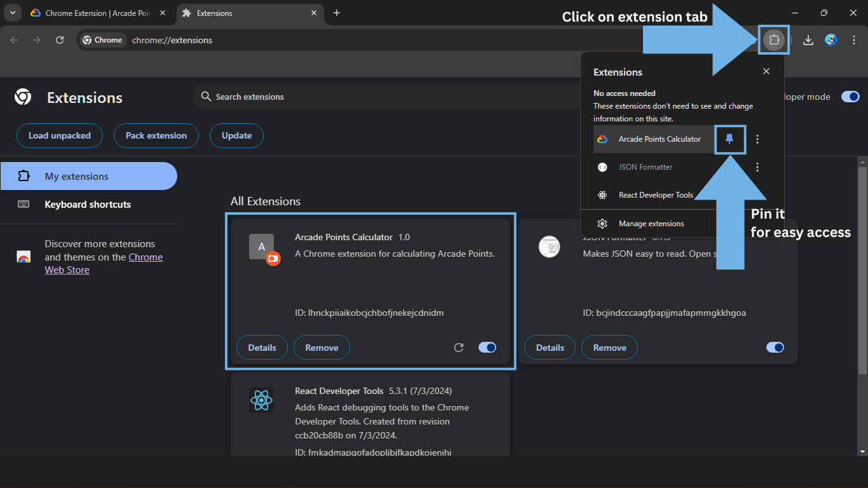Click Arcade Points Calculator ID text

(369, 313)
